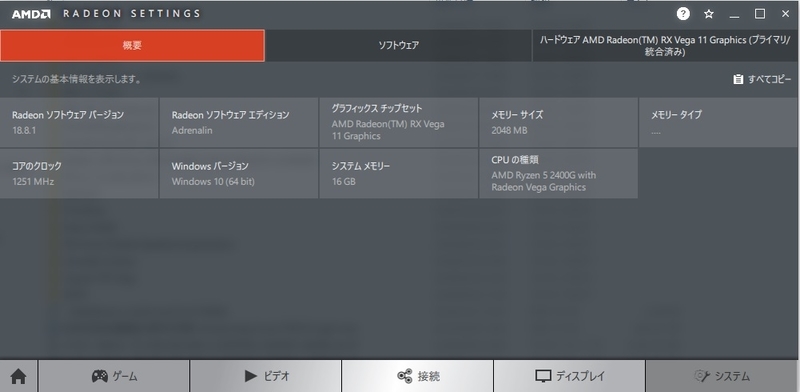
Task: Click the AMD Radeon(TM) RX Vega 11 Graphics value
Action: [x=388, y=130]
